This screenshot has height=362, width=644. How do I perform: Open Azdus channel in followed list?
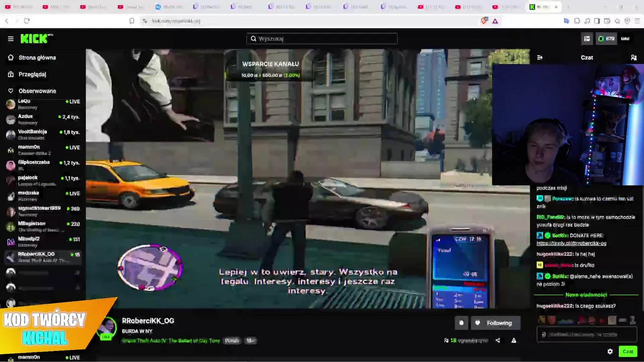pos(43,119)
